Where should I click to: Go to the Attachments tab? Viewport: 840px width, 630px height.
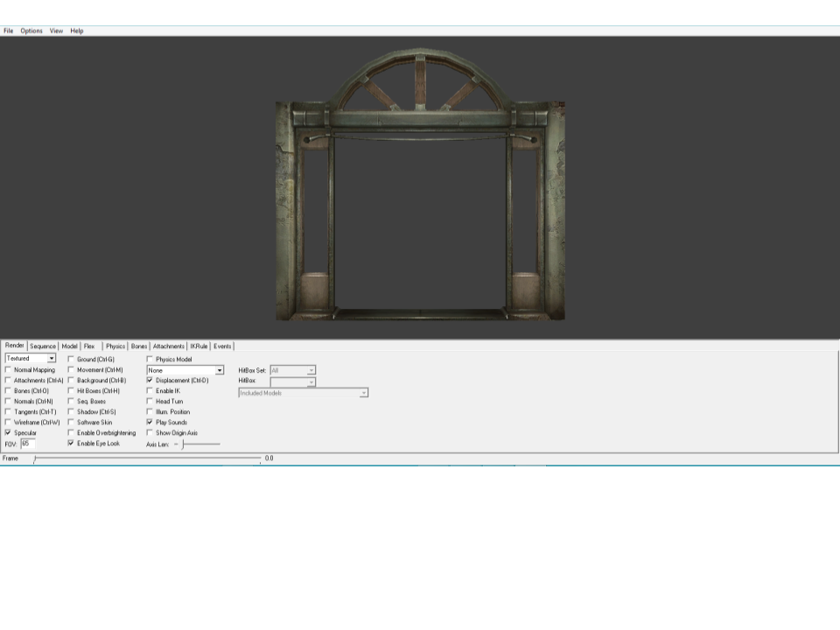169,346
